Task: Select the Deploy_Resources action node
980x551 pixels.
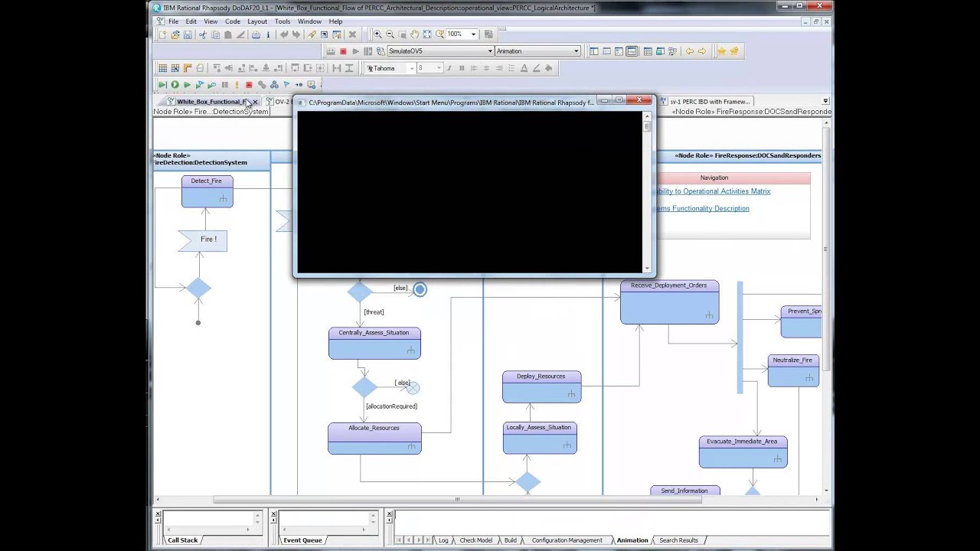Action: [541, 386]
